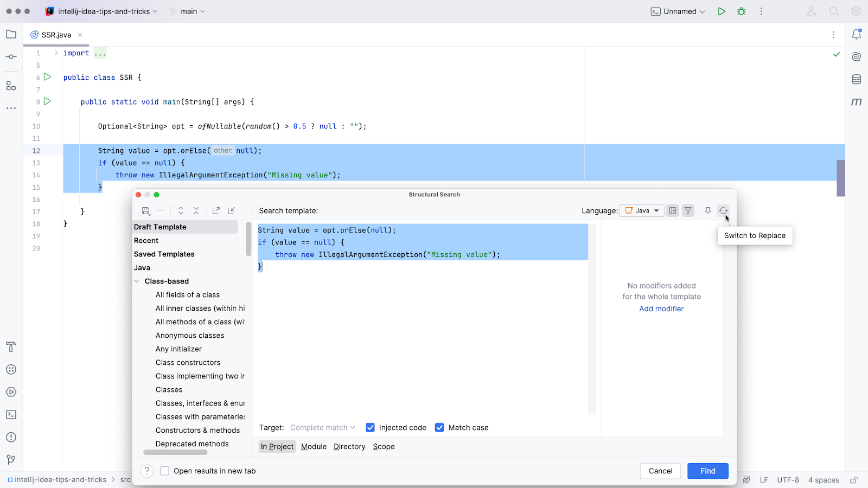Toggle Injected code checkbox
868x488 pixels.
[x=371, y=428]
